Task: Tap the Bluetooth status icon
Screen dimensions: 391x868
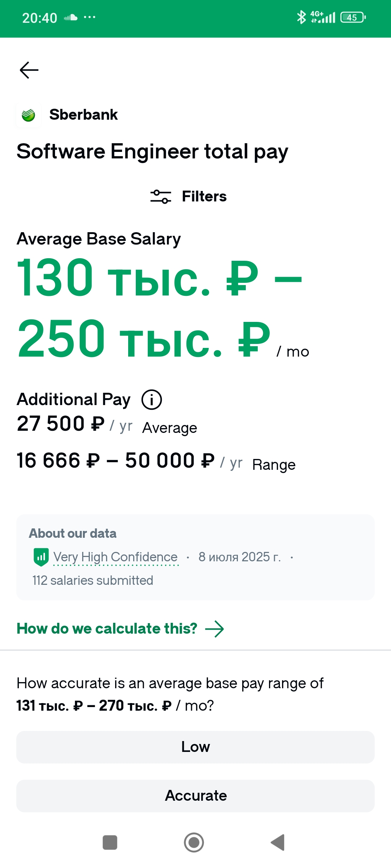Action: (301, 17)
